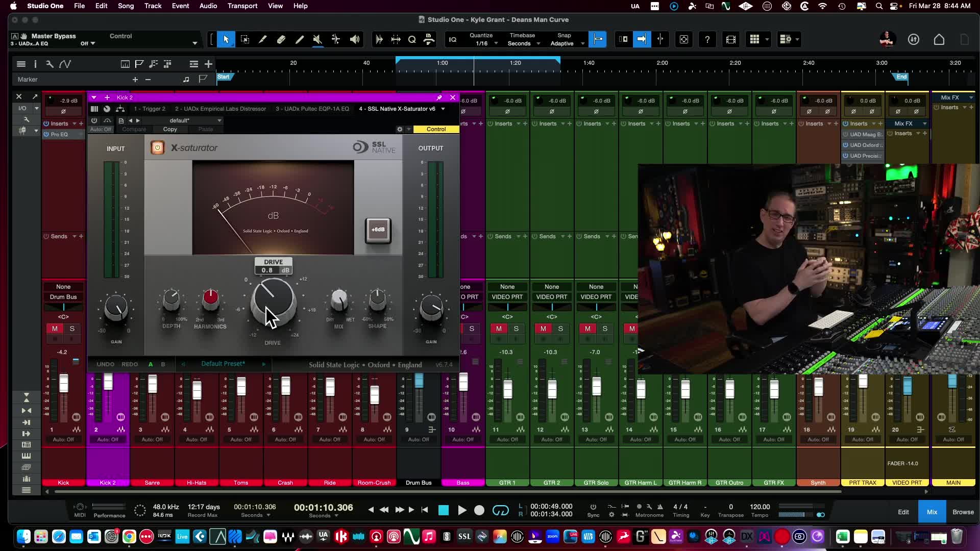
Task: Expand plugin preset default* dropdown
Action: tap(219, 120)
